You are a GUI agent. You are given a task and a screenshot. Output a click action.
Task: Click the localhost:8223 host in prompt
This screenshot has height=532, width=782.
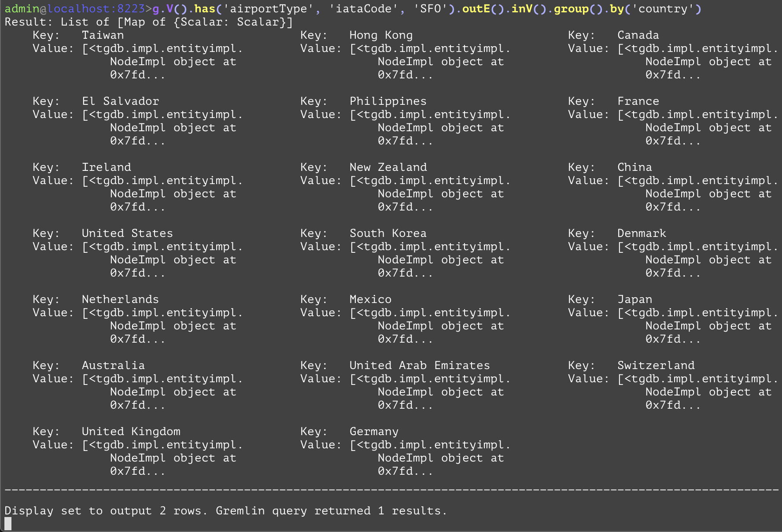click(x=96, y=9)
